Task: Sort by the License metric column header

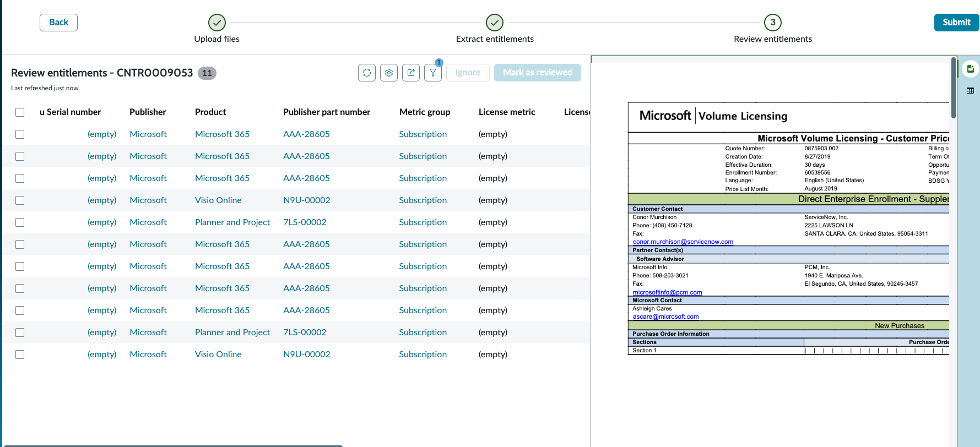Action: (x=507, y=112)
